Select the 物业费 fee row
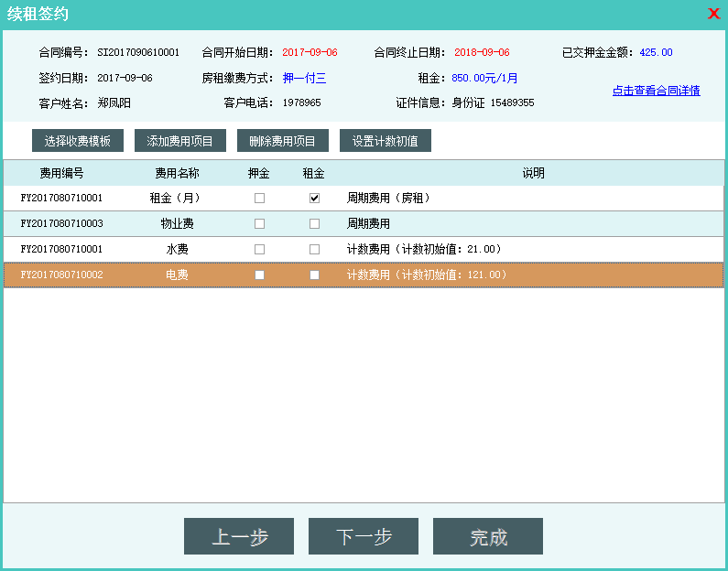 click(177, 223)
